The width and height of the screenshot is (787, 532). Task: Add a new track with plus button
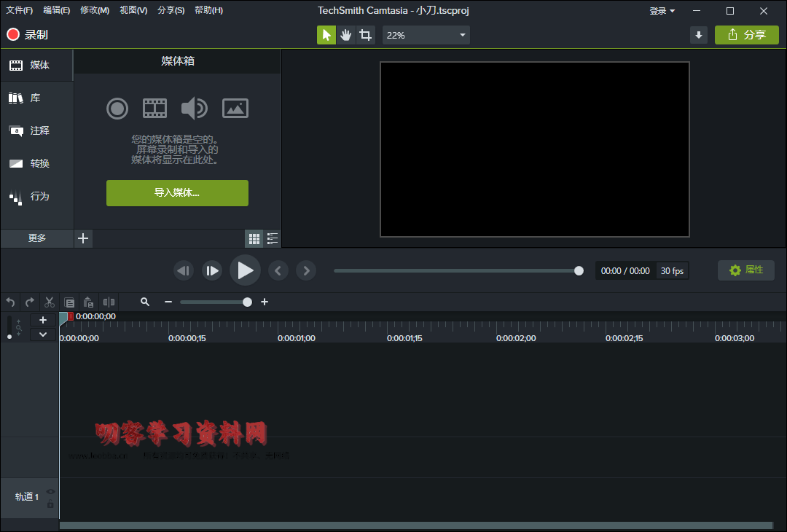click(x=43, y=320)
